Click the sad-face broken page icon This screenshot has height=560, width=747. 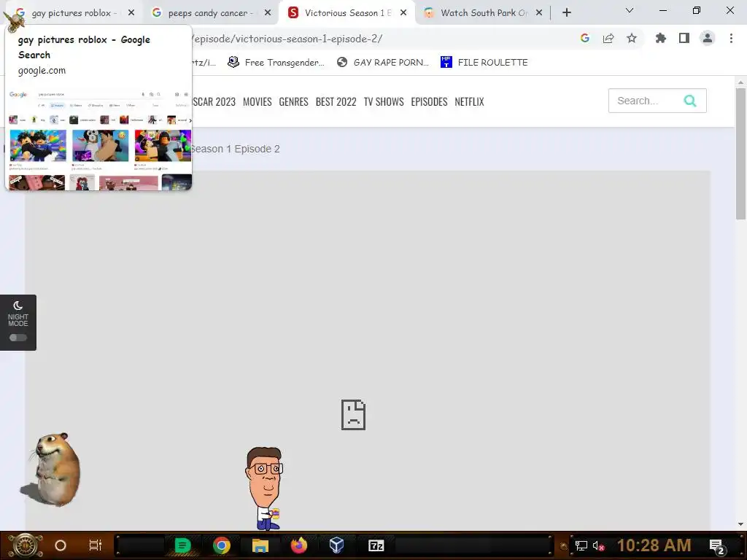pyautogui.click(x=354, y=415)
